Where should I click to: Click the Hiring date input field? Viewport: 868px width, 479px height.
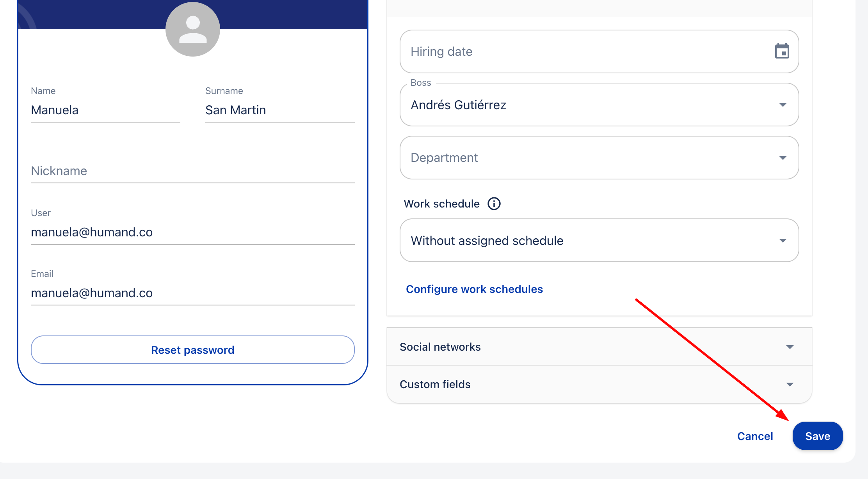(x=585, y=51)
